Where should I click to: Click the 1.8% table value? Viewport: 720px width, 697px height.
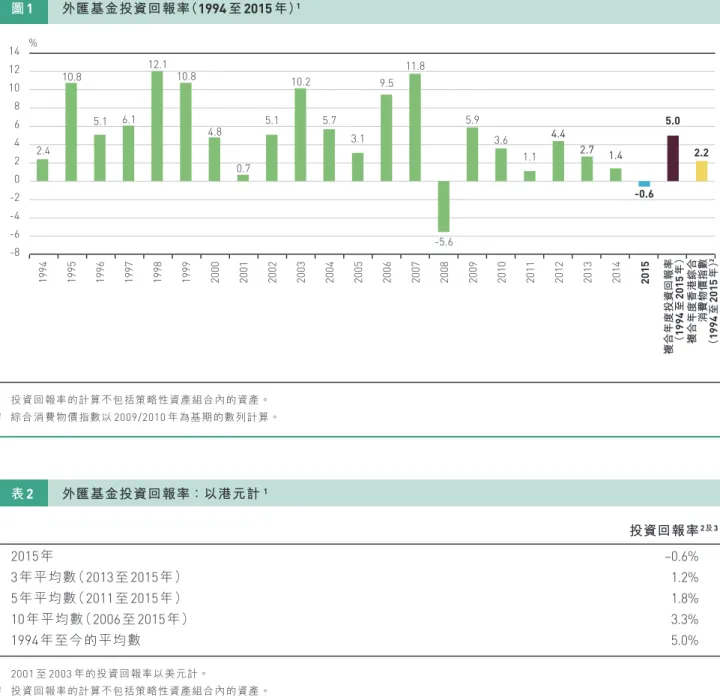pos(685,598)
